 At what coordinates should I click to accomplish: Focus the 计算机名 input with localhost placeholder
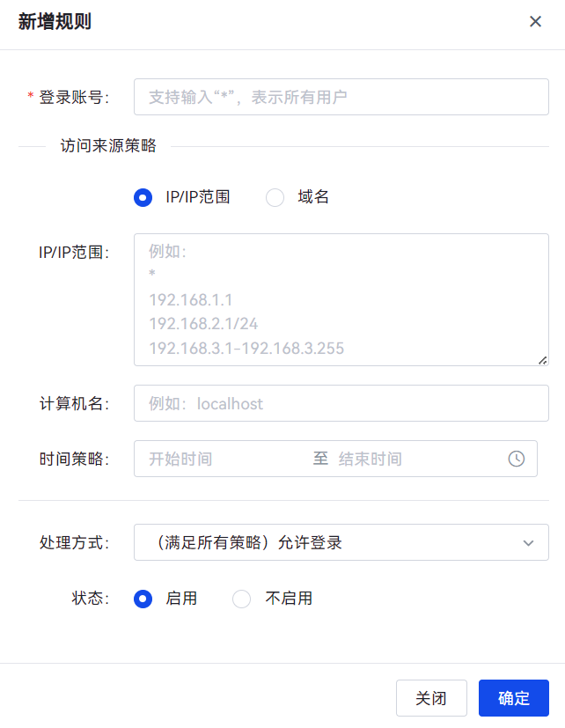(x=341, y=403)
